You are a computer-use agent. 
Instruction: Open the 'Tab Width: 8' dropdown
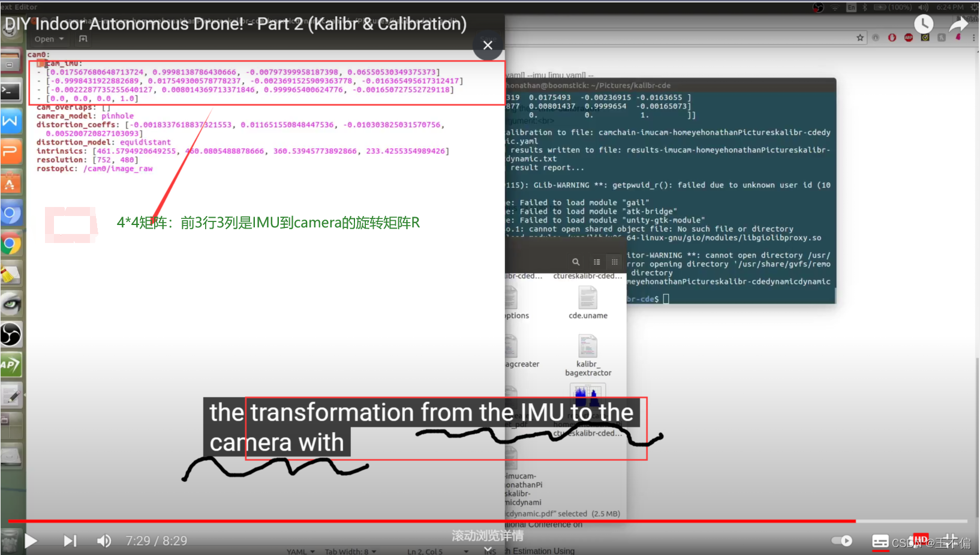(x=350, y=551)
